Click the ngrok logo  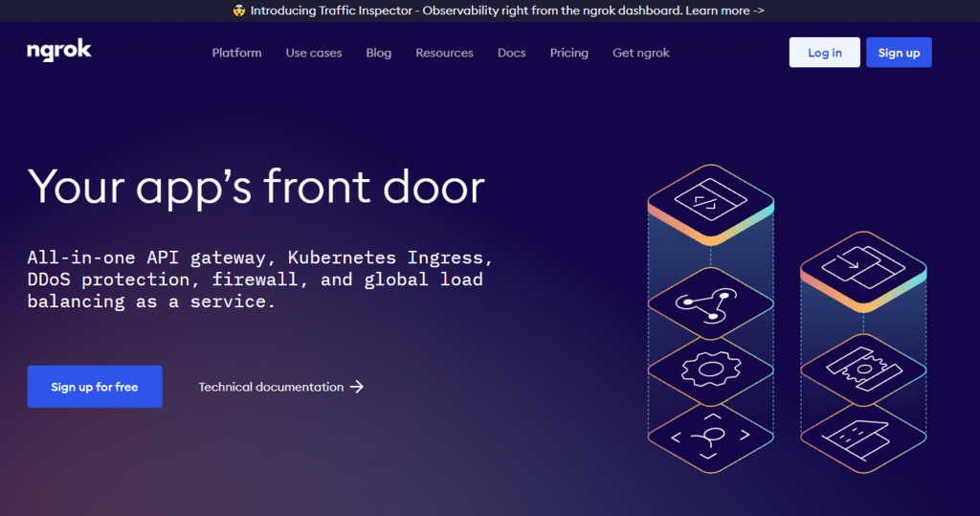59,51
